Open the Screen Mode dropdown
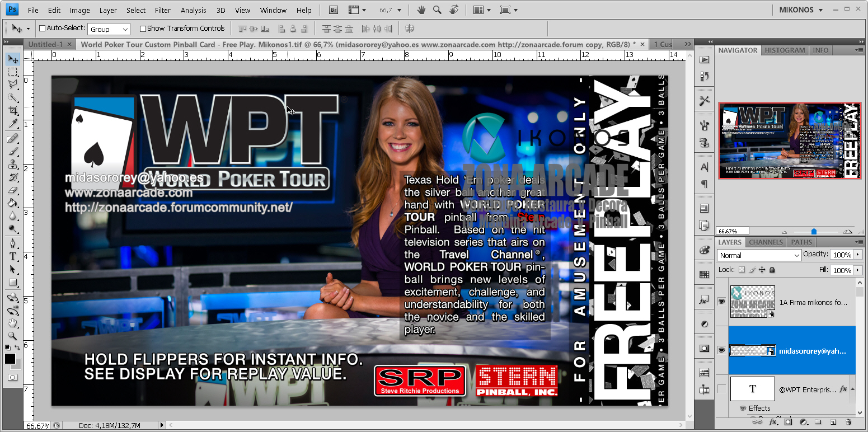The height and width of the screenshot is (432, 868). pyautogui.click(x=508, y=10)
